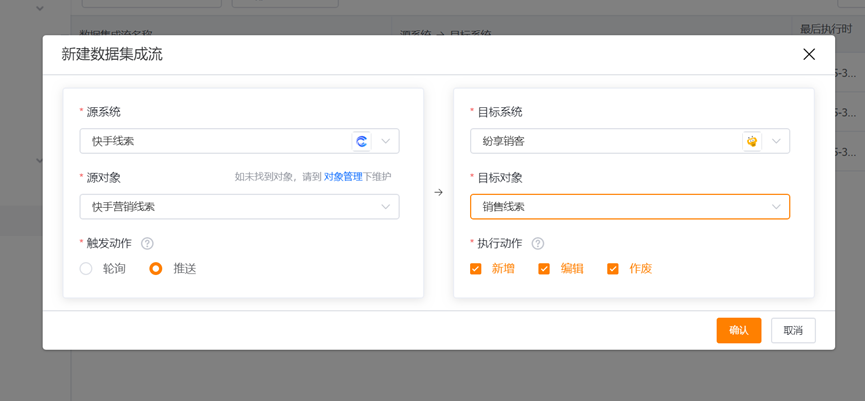The image size is (865, 401).
Task: Open the 源对象 dropdown showing 快手营销线索
Action: tap(239, 207)
